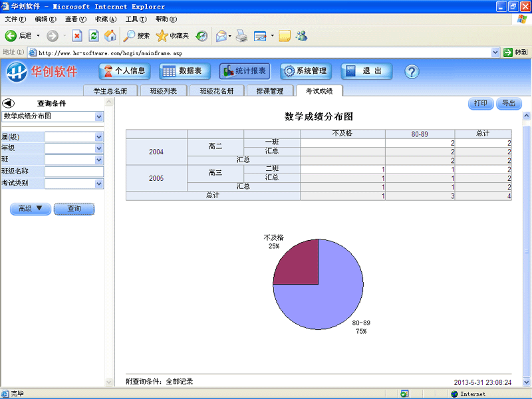
Task: Click the IE Back button
Action: [x=19, y=36]
